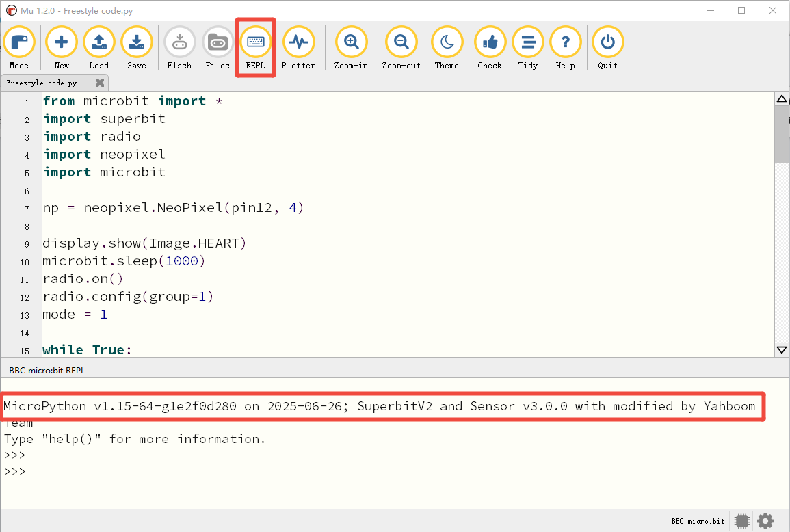Click 'radio.config(group=1)' line

click(128, 296)
